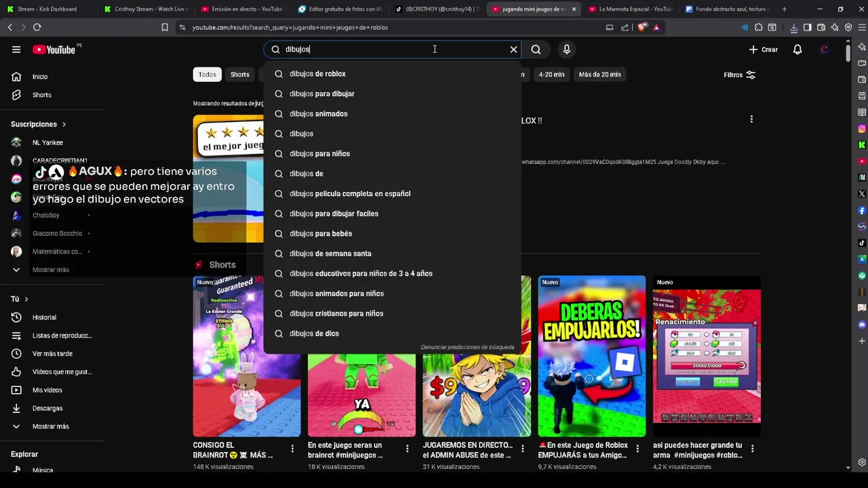
Task: Choose suggestion 'dibujos animados'
Action: 392,114
